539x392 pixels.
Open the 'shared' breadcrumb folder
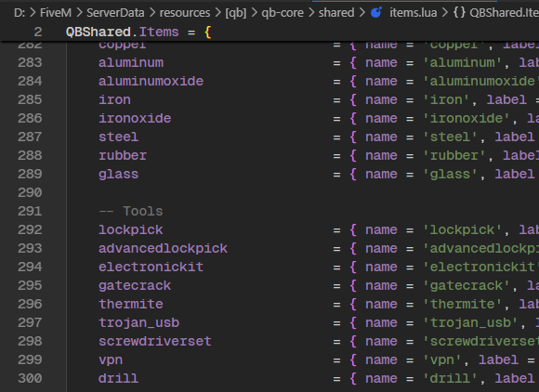point(336,13)
